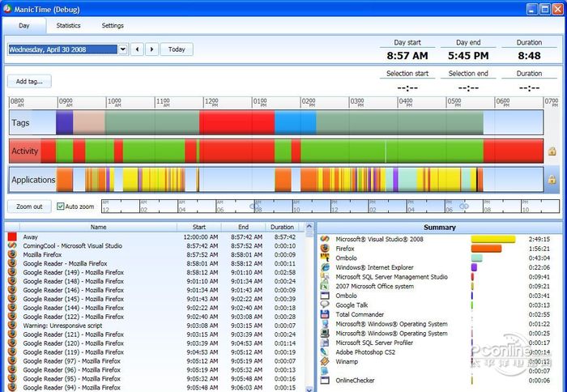Click the lock icon on Applications timeline
The height and width of the screenshot is (392, 567).
coord(552,179)
